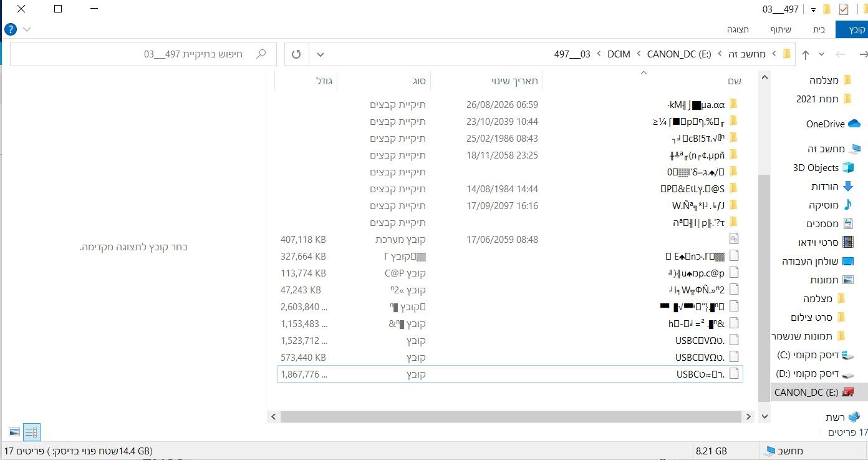
Task: Expand the chevron between DCIM and 497___03
Action: tap(599, 54)
